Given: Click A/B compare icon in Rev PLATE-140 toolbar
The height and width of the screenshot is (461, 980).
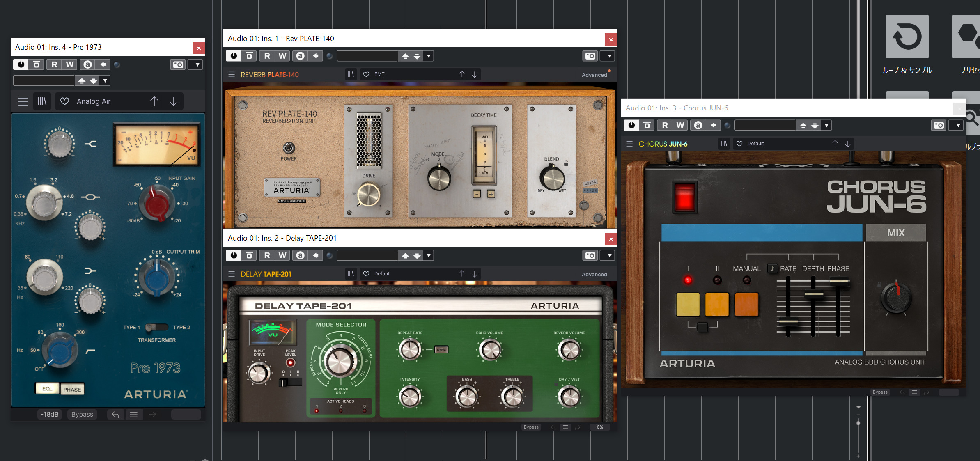Looking at the screenshot, I should click(x=301, y=56).
